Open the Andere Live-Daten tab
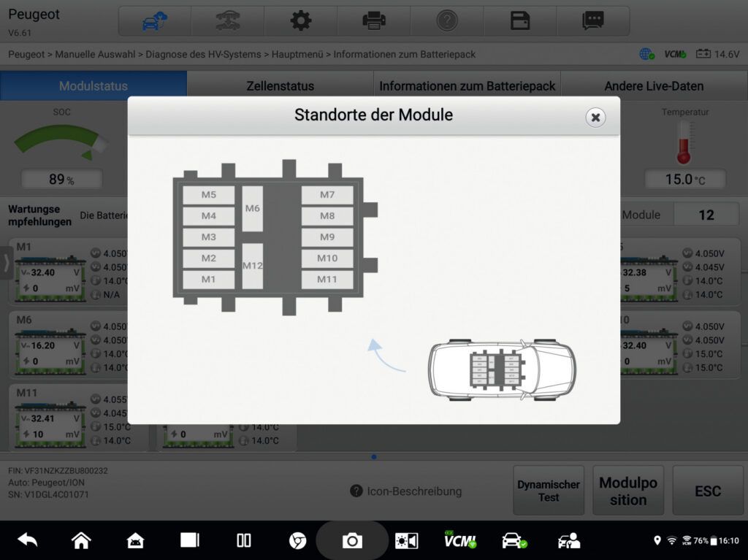748x560 pixels. 654,86
